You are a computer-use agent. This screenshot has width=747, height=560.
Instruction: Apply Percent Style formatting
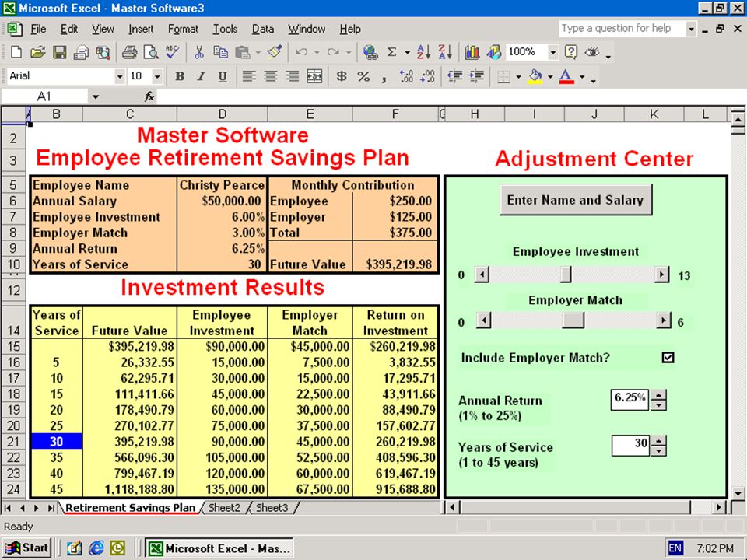[x=363, y=76]
